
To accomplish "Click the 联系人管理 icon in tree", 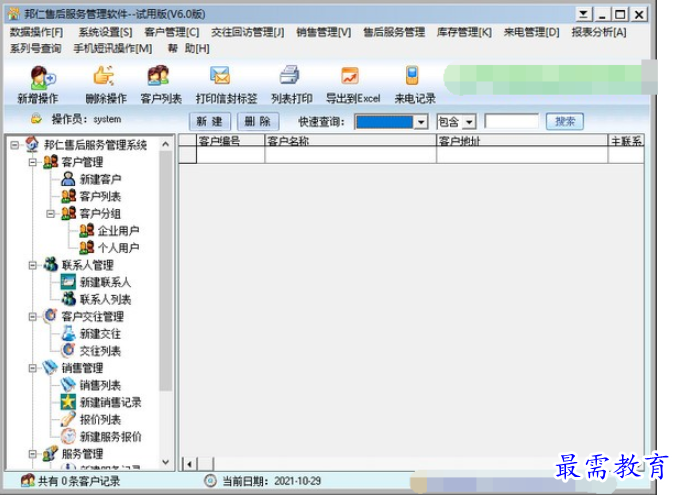I will [x=51, y=264].
